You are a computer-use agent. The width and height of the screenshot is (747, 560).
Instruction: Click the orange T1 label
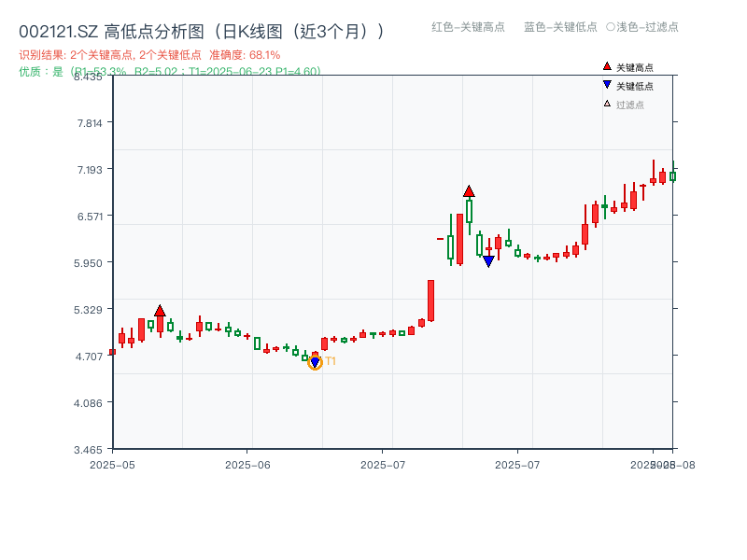(x=331, y=361)
